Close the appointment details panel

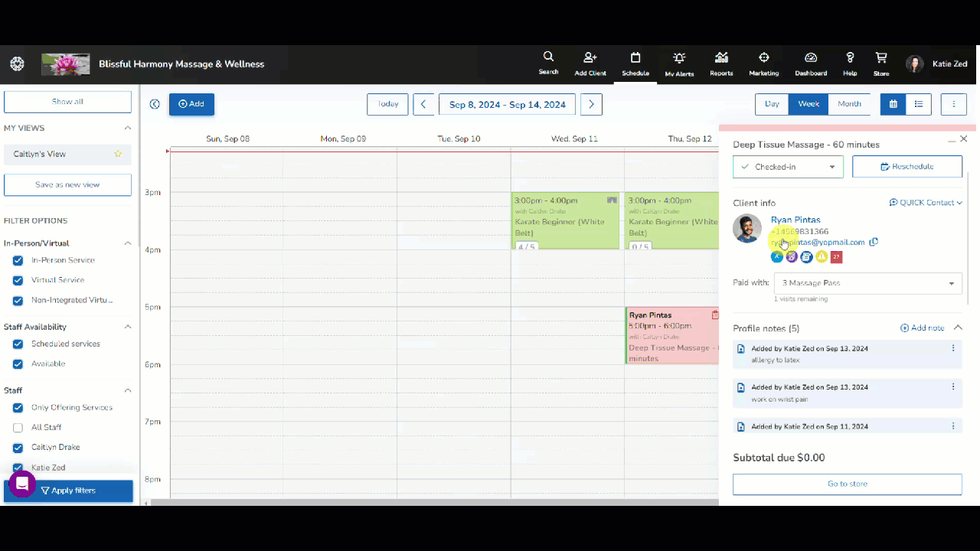(964, 139)
